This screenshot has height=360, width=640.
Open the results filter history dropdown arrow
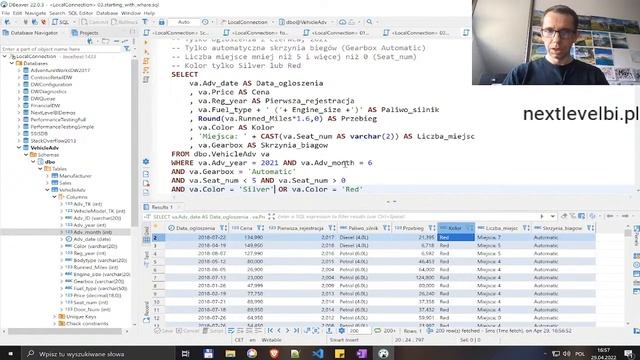[552, 217]
